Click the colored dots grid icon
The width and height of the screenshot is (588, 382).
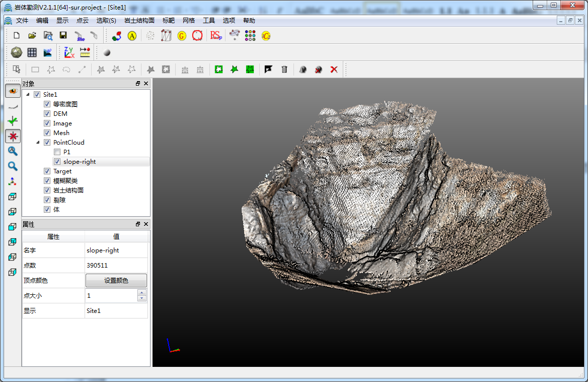point(250,36)
